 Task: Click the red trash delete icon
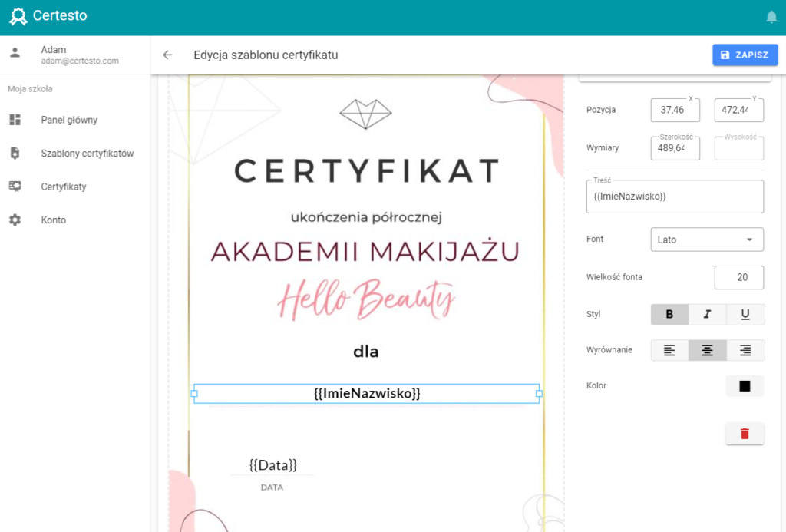click(x=745, y=434)
